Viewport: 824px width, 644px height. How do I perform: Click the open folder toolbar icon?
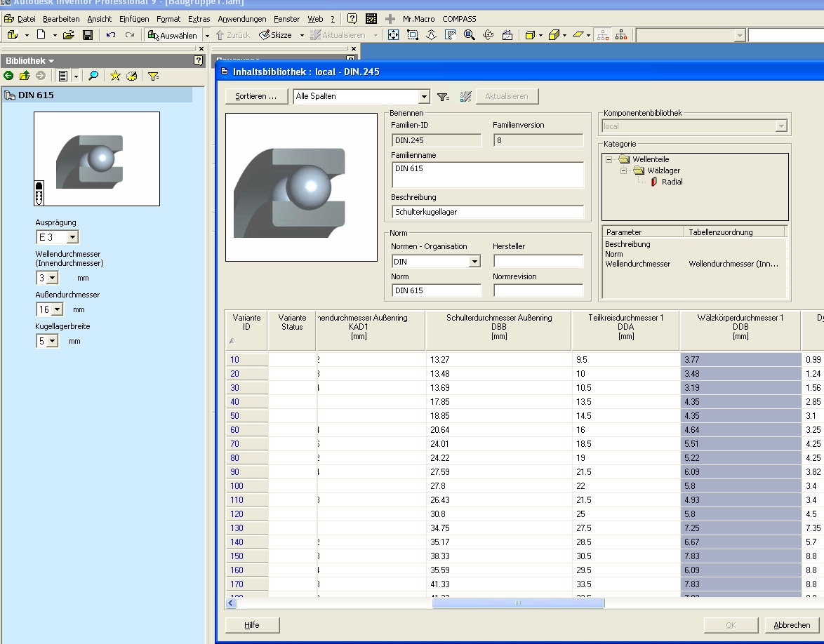pyautogui.click(x=68, y=35)
